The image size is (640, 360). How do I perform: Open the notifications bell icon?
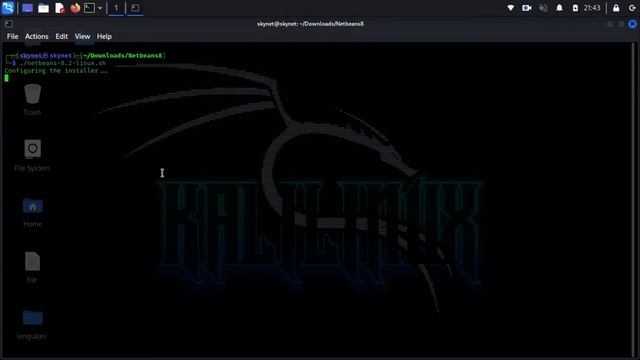pos(559,8)
